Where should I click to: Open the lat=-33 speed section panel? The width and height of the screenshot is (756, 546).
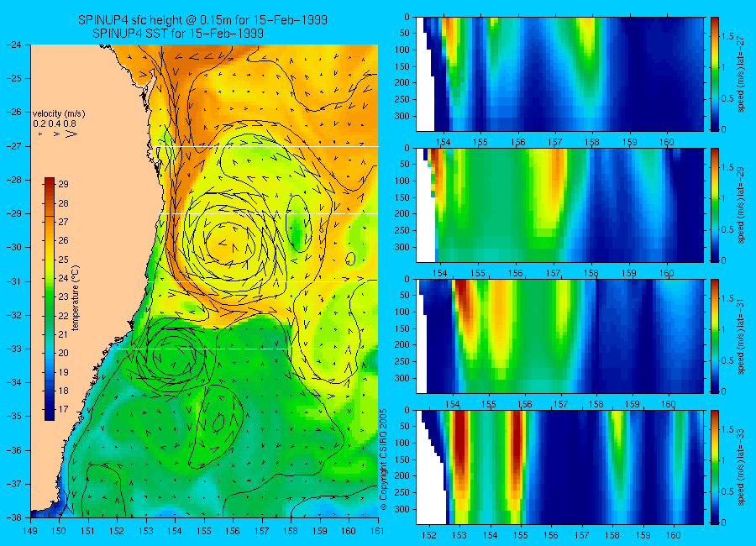pyautogui.click(x=559, y=467)
